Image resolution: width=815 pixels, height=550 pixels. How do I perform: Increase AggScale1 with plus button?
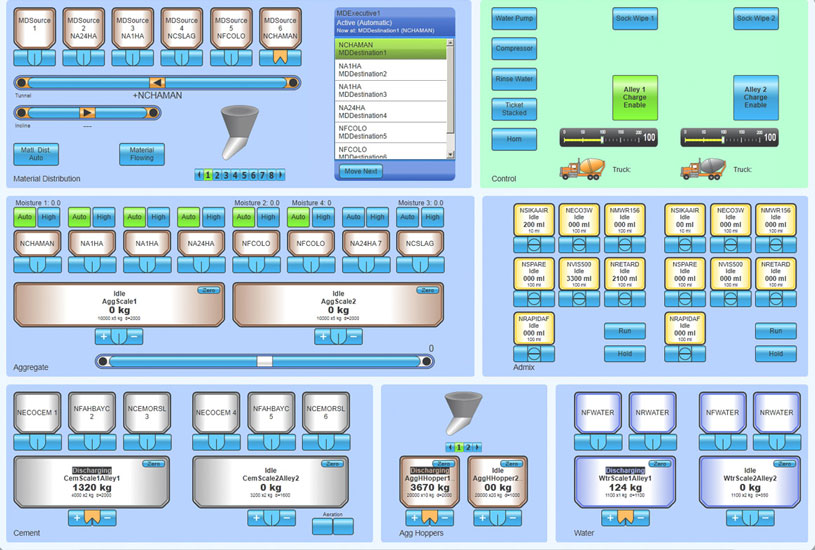tap(103, 337)
